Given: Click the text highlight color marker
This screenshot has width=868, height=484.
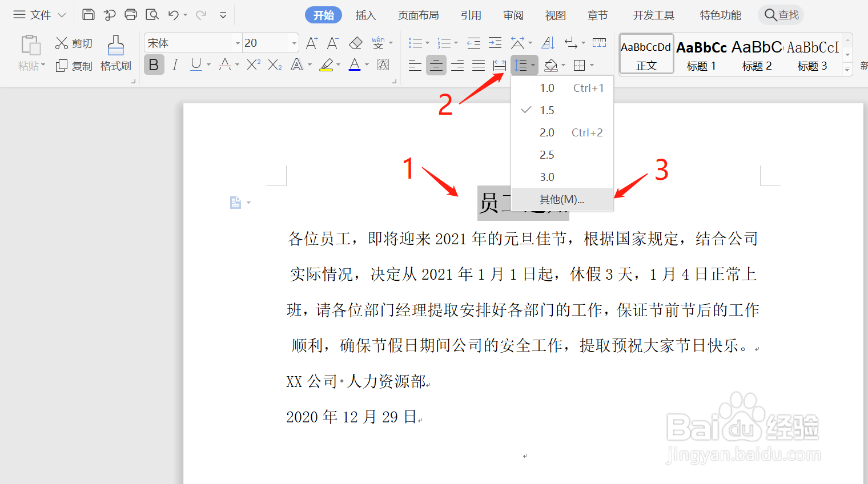Looking at the screenshot, I should [x=326, y=65].
